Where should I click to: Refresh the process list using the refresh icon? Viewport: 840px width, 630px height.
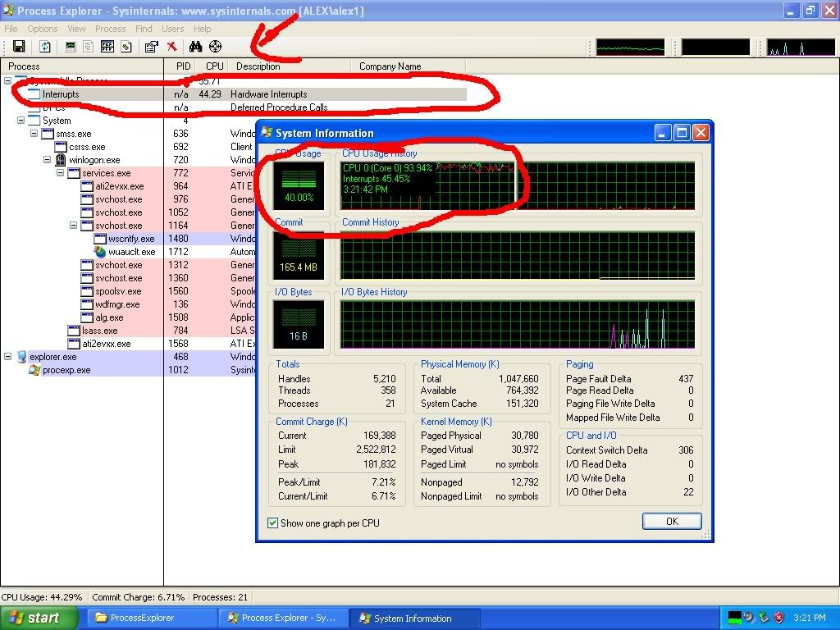tap(43, 47)
